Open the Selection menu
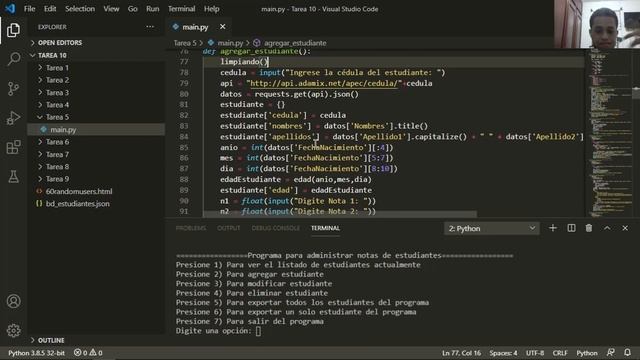This screenshot has height=360, width=640. pos(80,9)
